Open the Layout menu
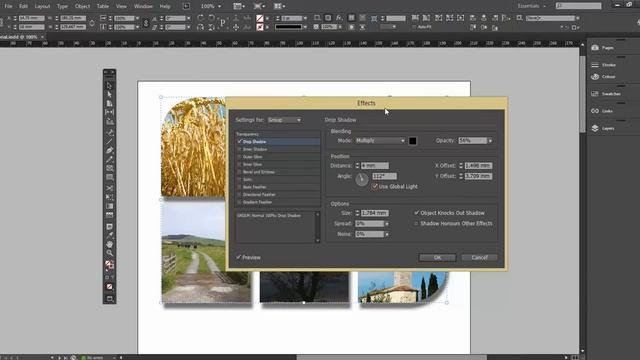 tap(42, 6)
